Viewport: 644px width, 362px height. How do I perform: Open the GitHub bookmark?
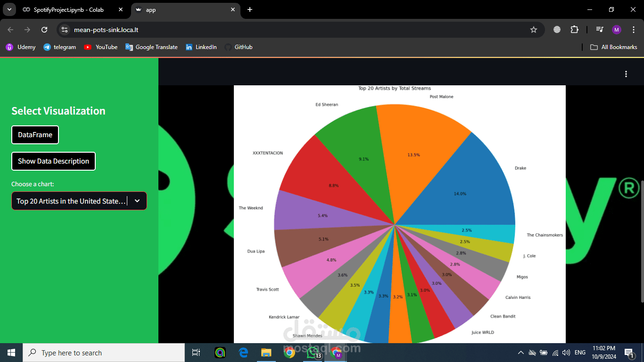tap(239, 47)
